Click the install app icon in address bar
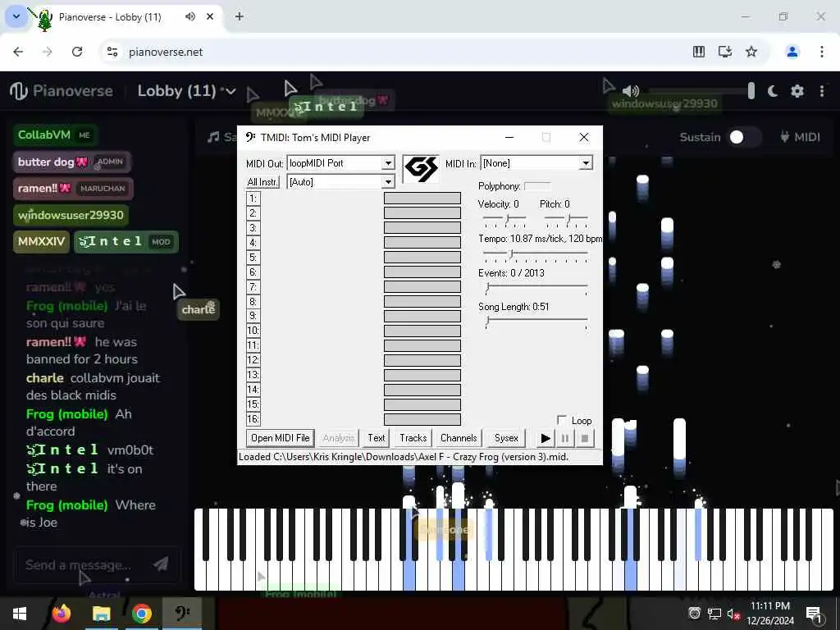The height and width of the screenshot is (630, 840). pos(725,52)
